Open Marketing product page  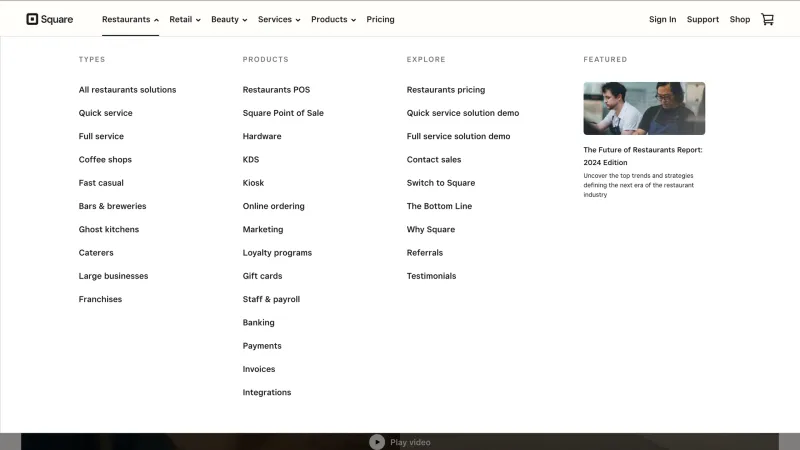tap(263, 230)
